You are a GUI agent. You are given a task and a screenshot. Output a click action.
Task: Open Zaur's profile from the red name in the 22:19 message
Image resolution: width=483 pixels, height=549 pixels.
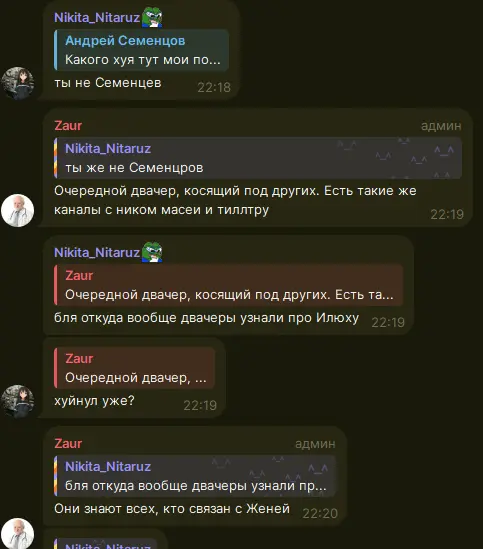[x=68, y=125]
